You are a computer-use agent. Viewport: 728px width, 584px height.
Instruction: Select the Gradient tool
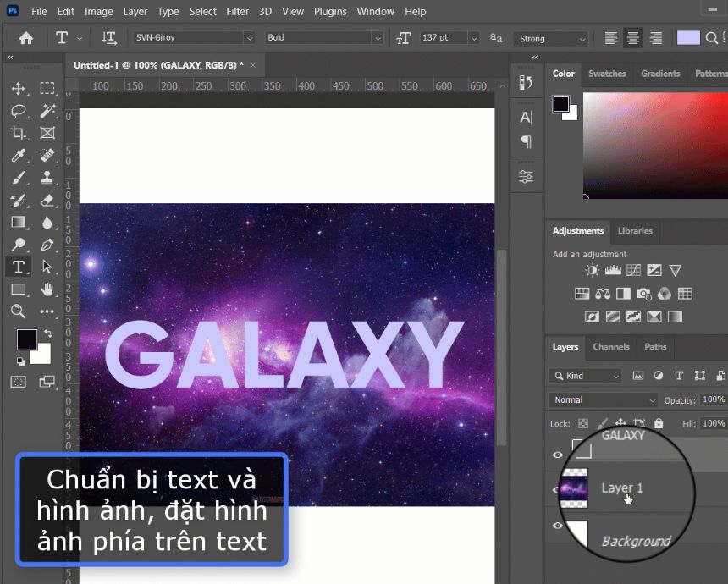18,223
